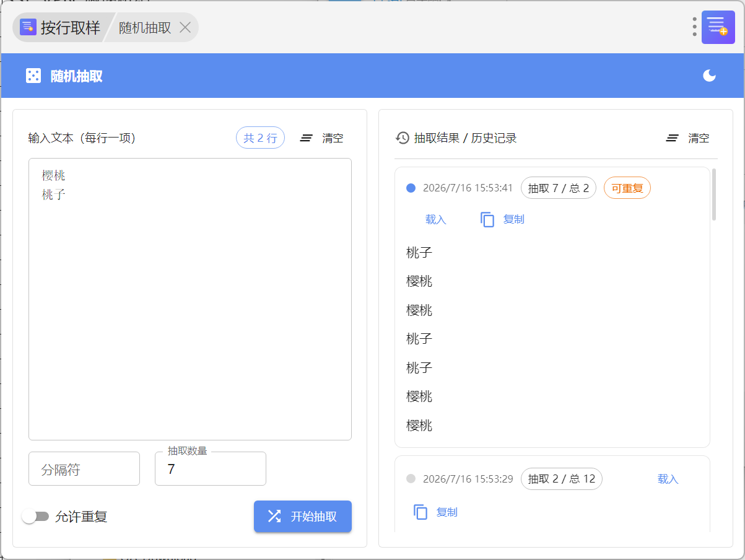Screen dimensions: 745x560
Task: Load the 15:53:41 result via 载入
Action: pyautogui.click(x=436, y=219)
